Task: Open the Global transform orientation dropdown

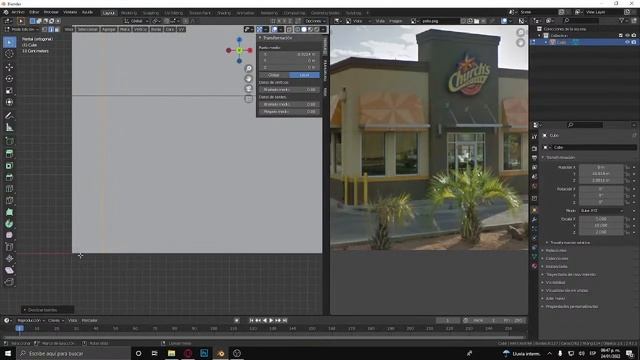Action: 136,21
